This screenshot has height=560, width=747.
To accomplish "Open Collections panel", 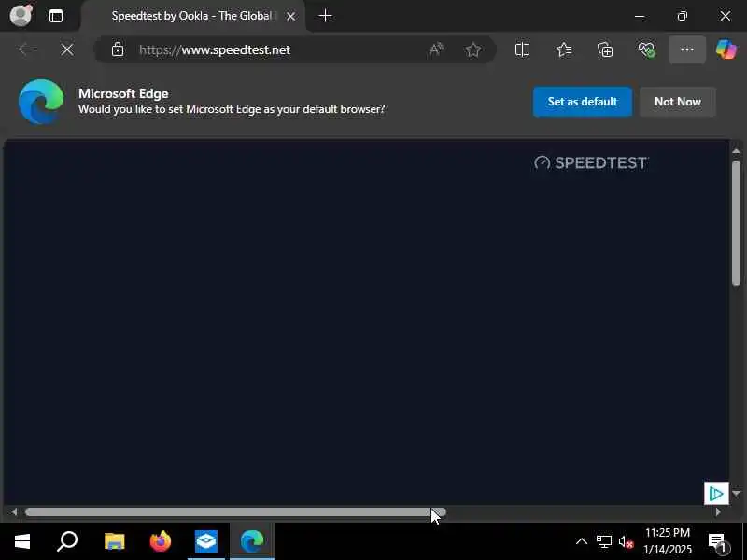I will [605, 49].
